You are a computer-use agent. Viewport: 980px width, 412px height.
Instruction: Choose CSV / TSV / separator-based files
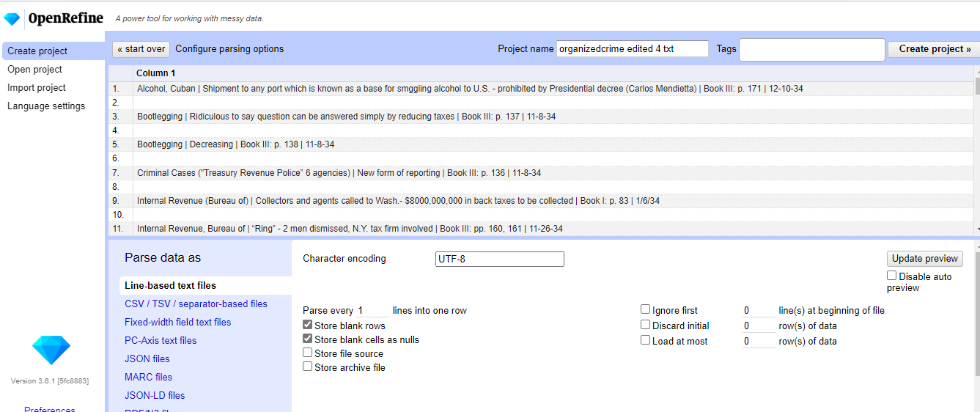click(x=196, y=304)
